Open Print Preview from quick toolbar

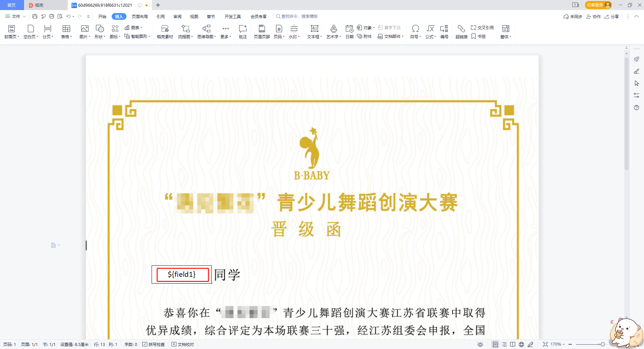tap(60, 16)
